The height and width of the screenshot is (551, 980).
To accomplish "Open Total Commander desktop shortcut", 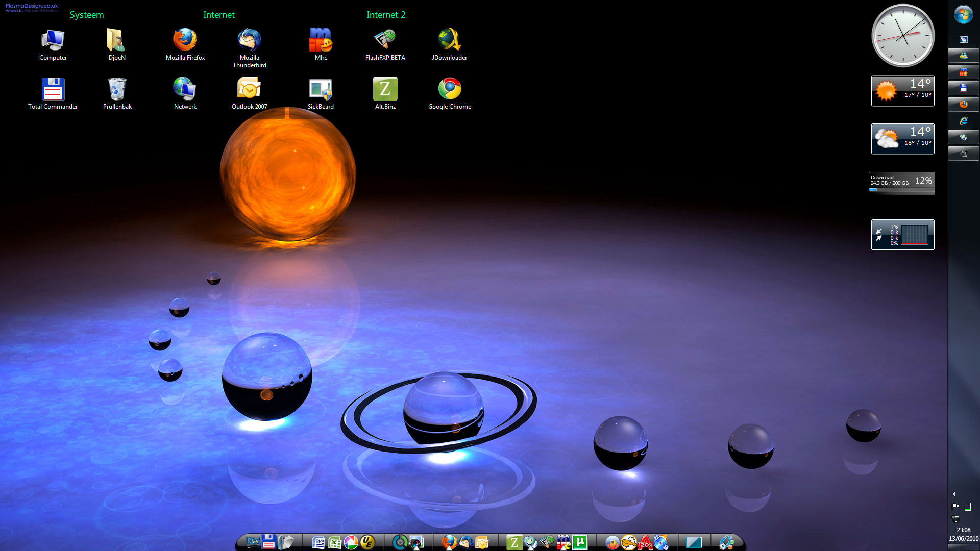I will pos(53,89).
